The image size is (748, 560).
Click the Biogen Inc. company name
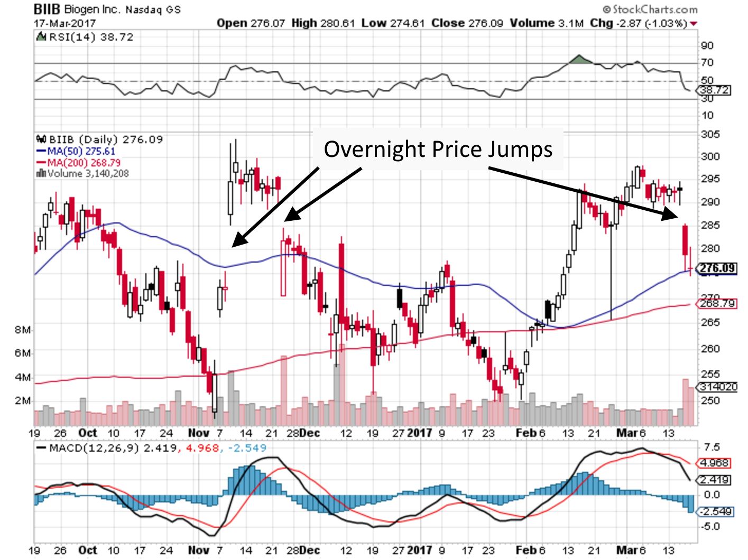pos(93,10)
